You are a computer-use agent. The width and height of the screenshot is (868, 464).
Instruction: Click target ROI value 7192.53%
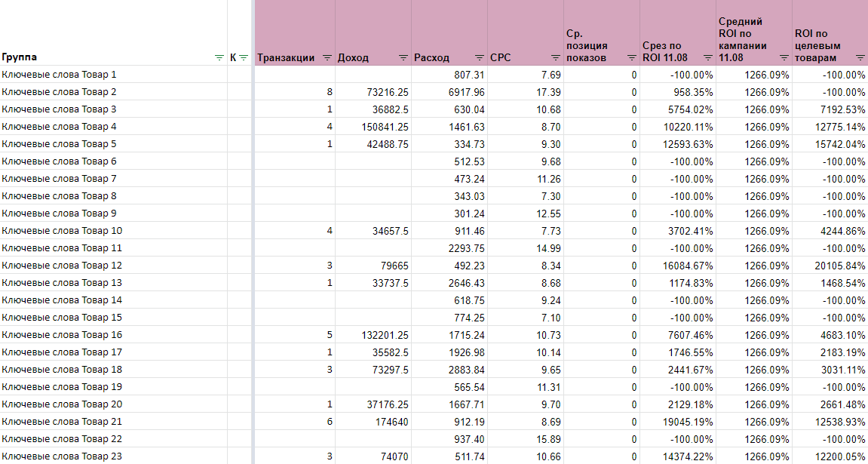[843, 109]
